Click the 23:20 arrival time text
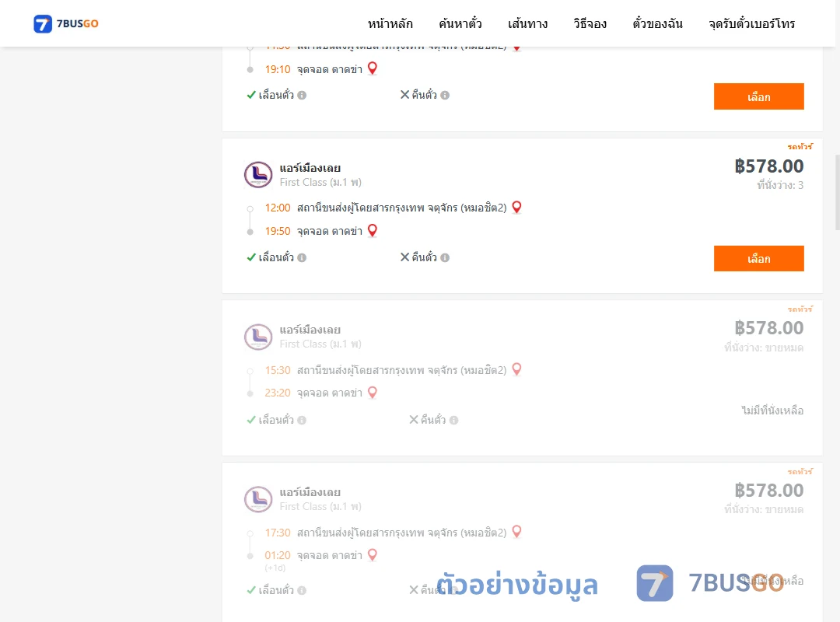 coord(278,393)
